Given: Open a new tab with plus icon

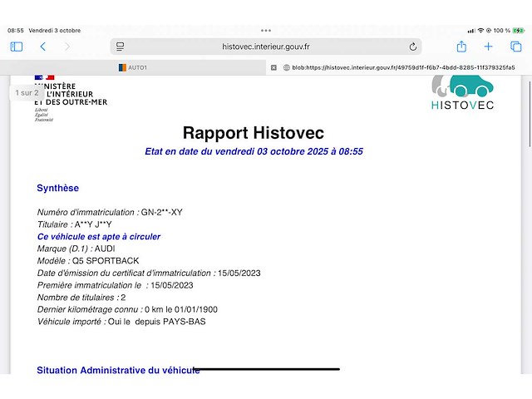Looking at the screenshot, I should tap(489, 47).
